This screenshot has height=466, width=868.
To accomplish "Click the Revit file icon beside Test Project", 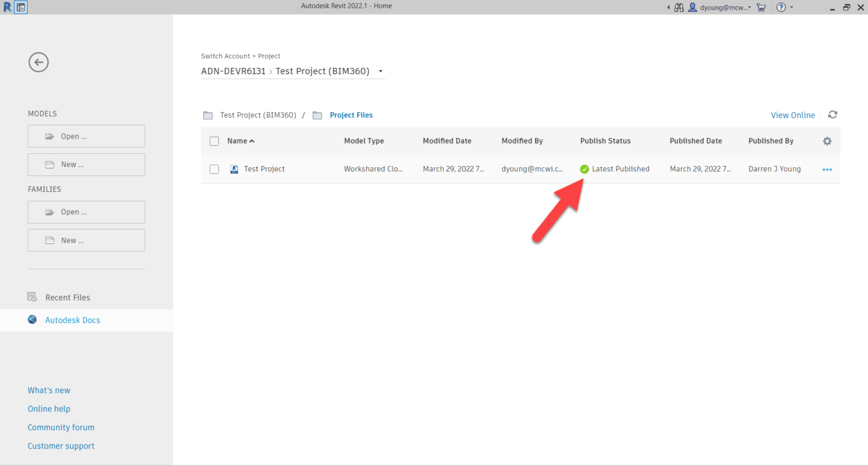I will [x=234, y=169].
